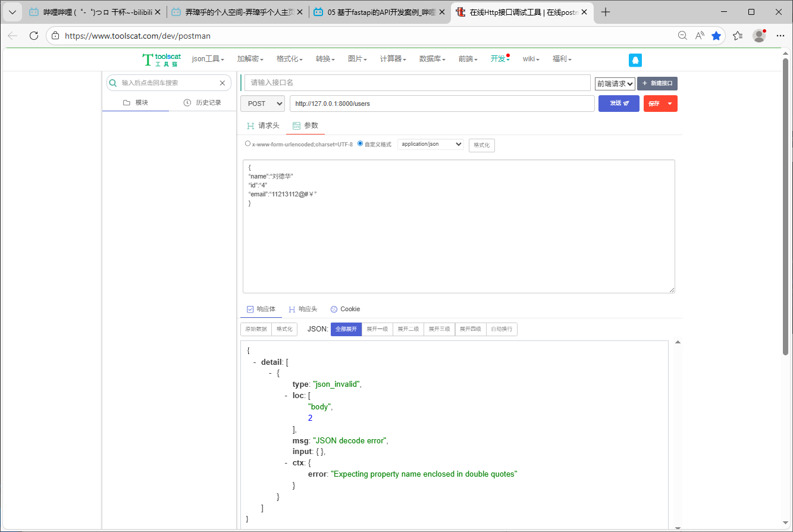Open browser settings three-dots menu
Image resolution: width=793 pixels, height=532 pixels.
[780, 36]
